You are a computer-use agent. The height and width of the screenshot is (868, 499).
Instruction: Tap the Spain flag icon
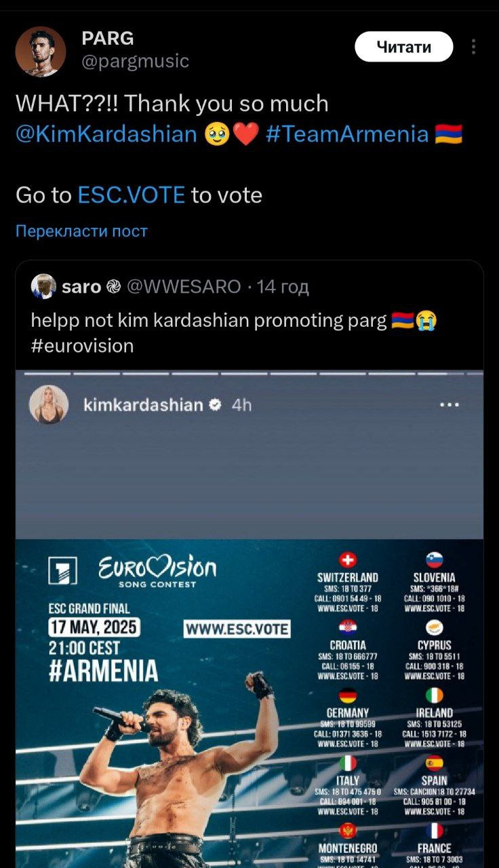[x=434, y=764]
